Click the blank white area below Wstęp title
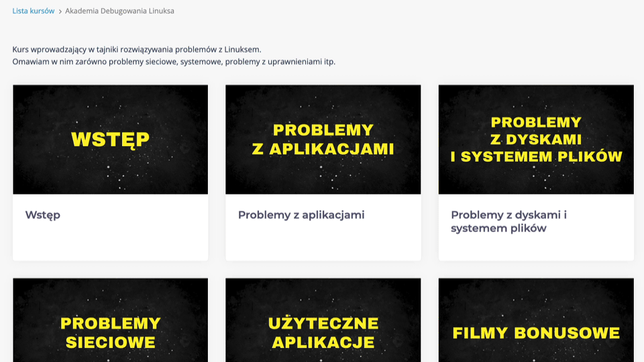The image size is (644, 362). pos(110,243)
